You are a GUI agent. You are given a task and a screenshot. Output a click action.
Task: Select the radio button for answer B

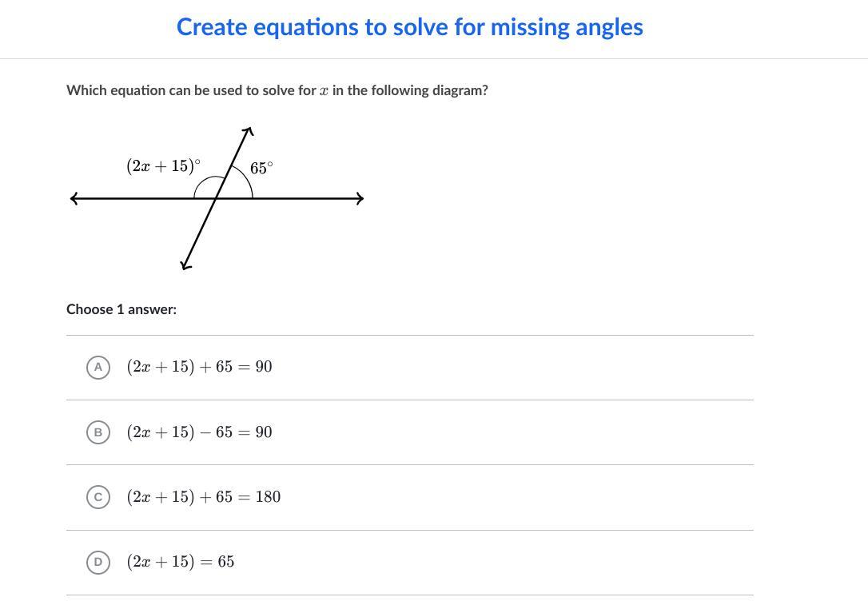pyautogui.click(x=98, y=432)
